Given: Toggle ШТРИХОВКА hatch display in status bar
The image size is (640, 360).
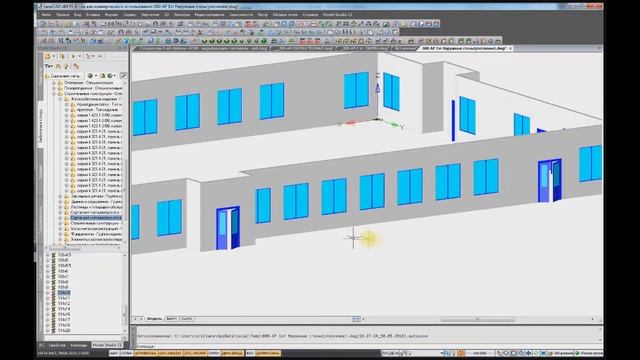Looking at the screenshot, I should (x=268, y=353).
